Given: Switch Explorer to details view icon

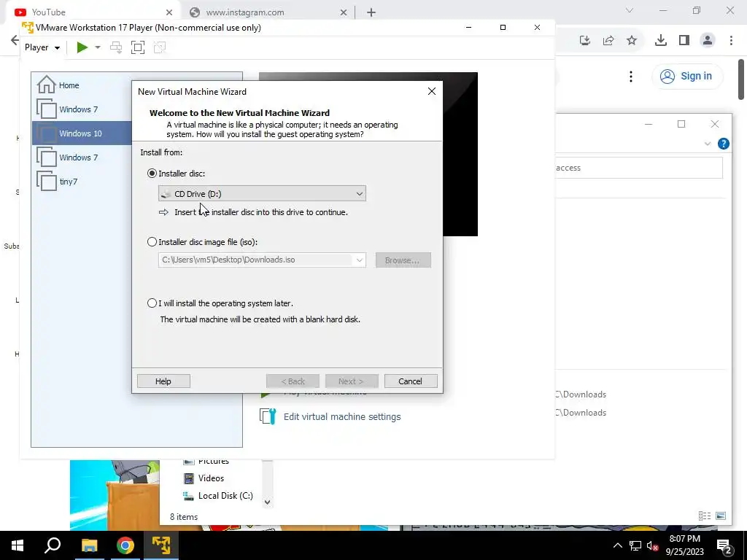Looking at the screenshot, I should (x=705, y=516).
